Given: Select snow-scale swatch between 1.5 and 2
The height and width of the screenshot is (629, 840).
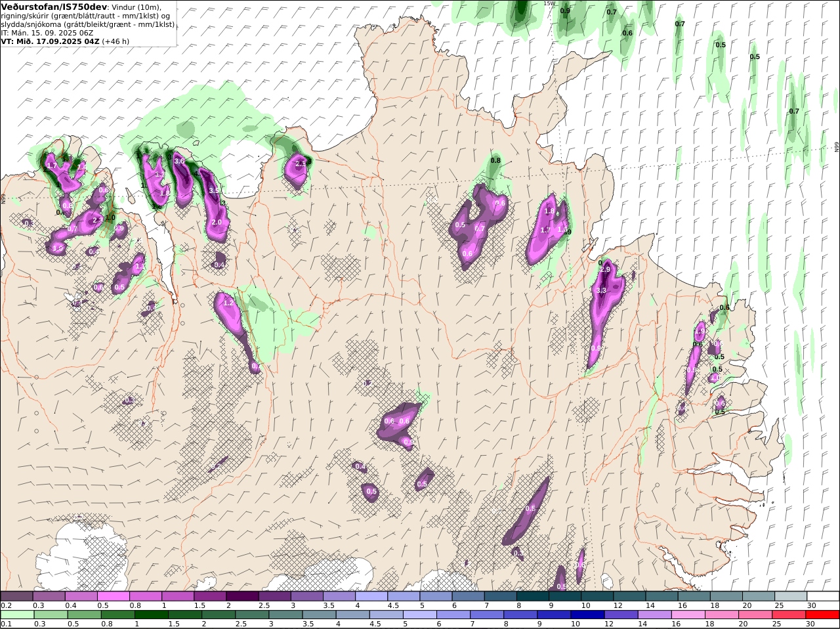Looking at the screenshot, I should point(211,596).
